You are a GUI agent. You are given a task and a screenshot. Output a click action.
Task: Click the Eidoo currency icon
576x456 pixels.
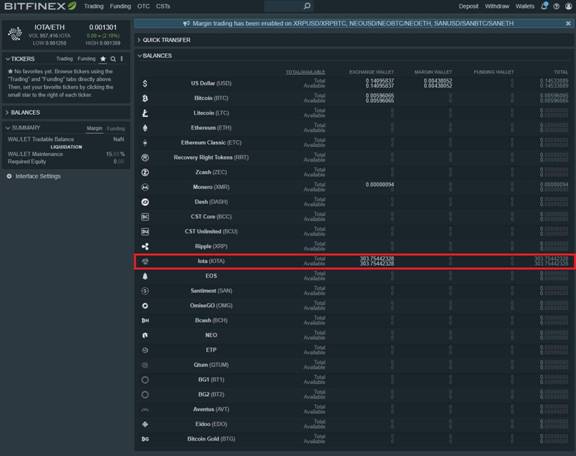(x=145, y=424)
